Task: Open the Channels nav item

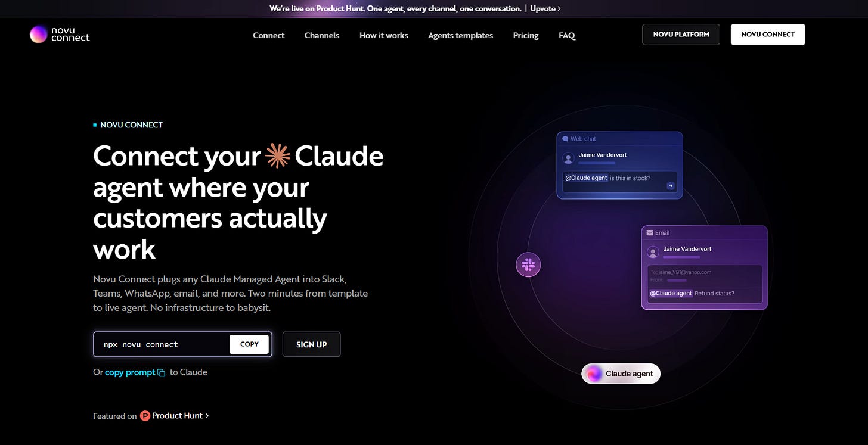Action: [322, 35]
